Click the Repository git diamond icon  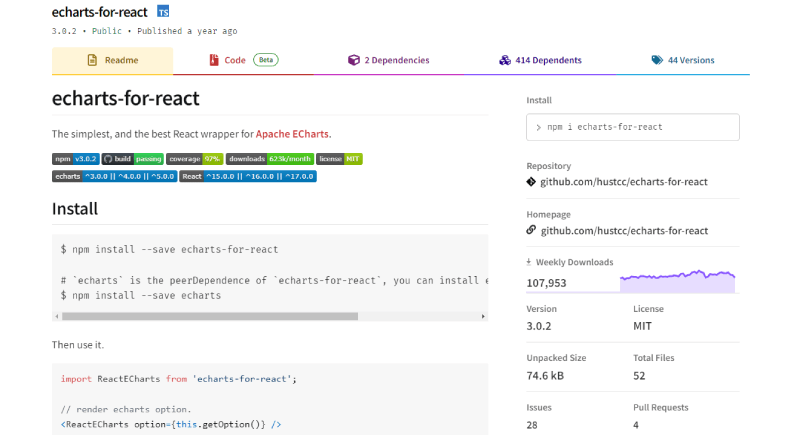pos(531,182)
